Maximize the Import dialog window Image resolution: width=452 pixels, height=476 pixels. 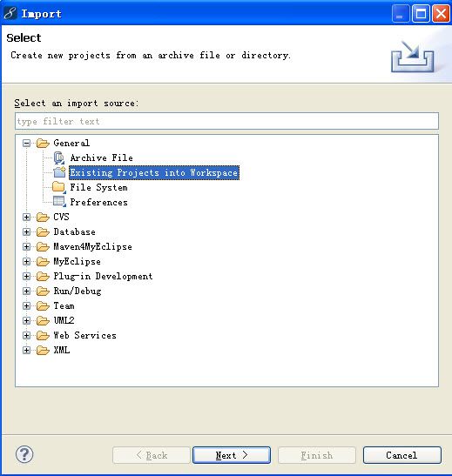(421, 14)
